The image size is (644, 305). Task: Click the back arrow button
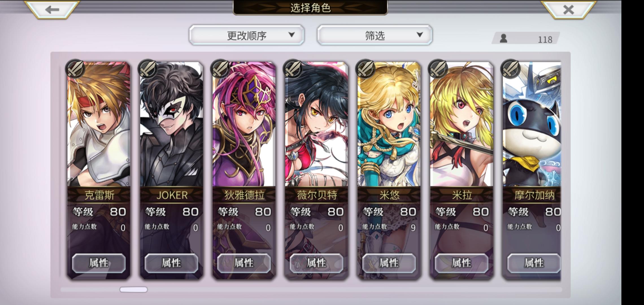52,9
